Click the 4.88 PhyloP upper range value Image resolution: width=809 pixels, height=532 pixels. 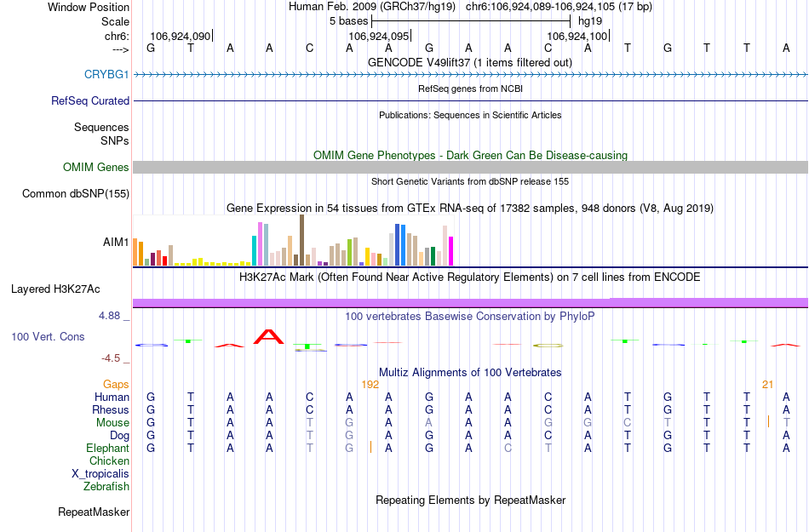pyautogui.click(x=109, y=316)
